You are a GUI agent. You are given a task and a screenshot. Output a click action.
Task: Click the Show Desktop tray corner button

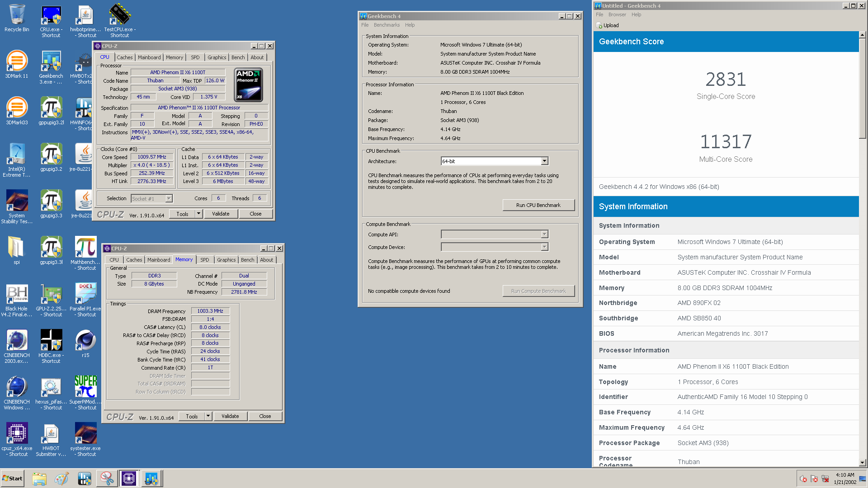click(x=863, y=479)
